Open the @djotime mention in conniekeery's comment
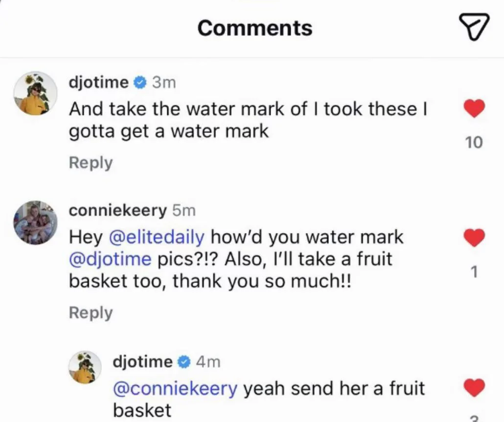504x422 pixels. point(111,259)
